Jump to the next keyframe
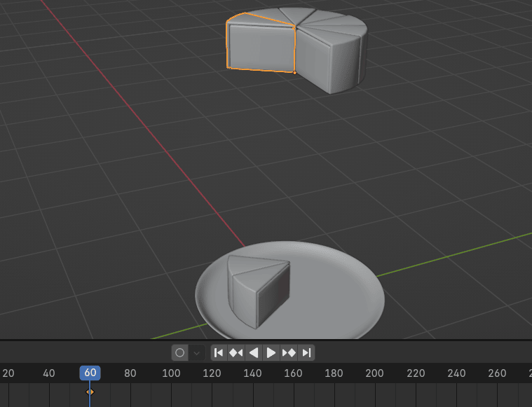Screen dimensions: 532x407 tap(289, 352)
